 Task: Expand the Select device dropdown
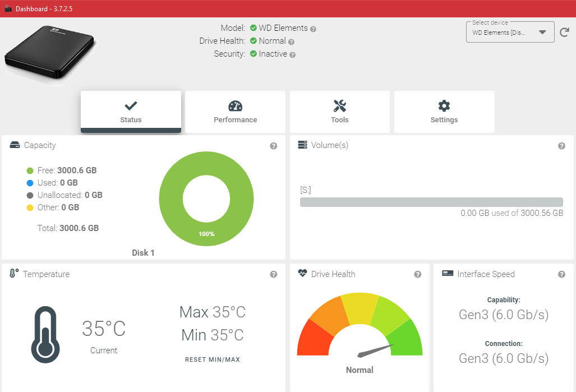click(x=510, y=33)
